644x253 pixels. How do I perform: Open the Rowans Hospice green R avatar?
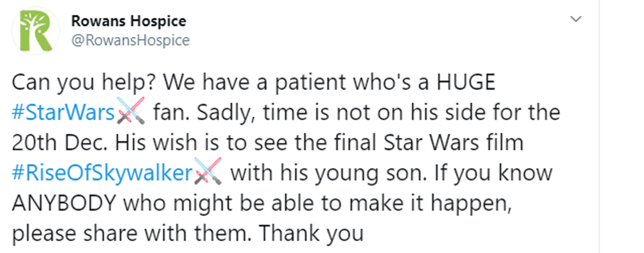click(x=36, y=31)
